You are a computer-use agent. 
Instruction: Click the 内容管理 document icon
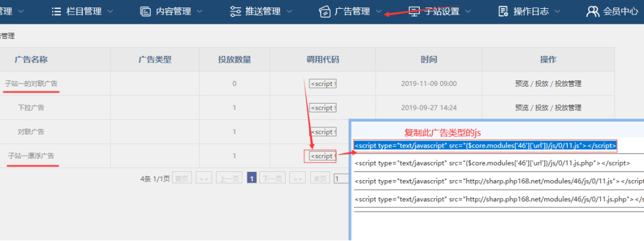pos(146,11)
